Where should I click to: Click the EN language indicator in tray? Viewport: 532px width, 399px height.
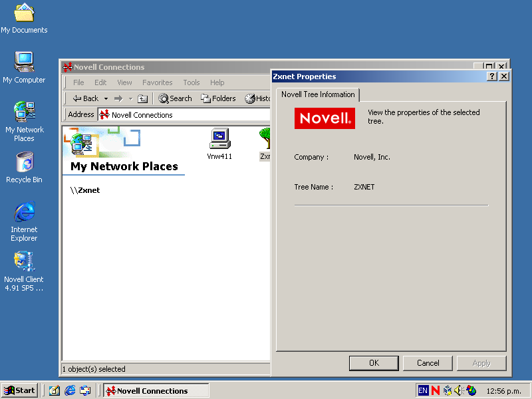click(x=423, y=390)
